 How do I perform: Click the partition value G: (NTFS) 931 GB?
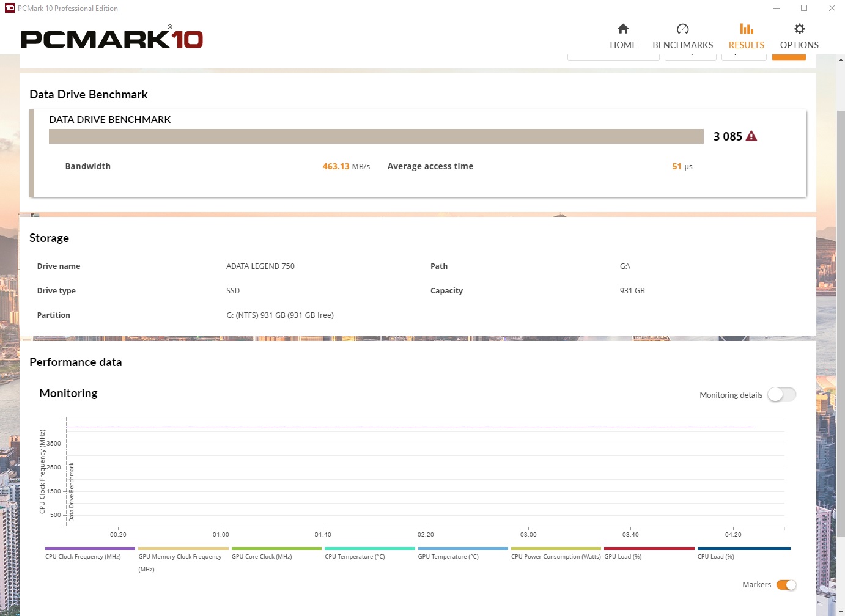[280, 315]
